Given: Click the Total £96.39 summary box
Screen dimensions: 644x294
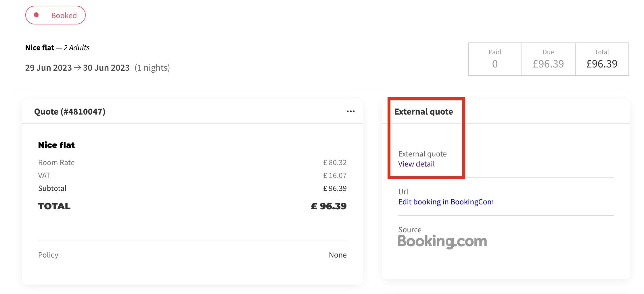Looking at the screenshot, I should coord(602,59).
